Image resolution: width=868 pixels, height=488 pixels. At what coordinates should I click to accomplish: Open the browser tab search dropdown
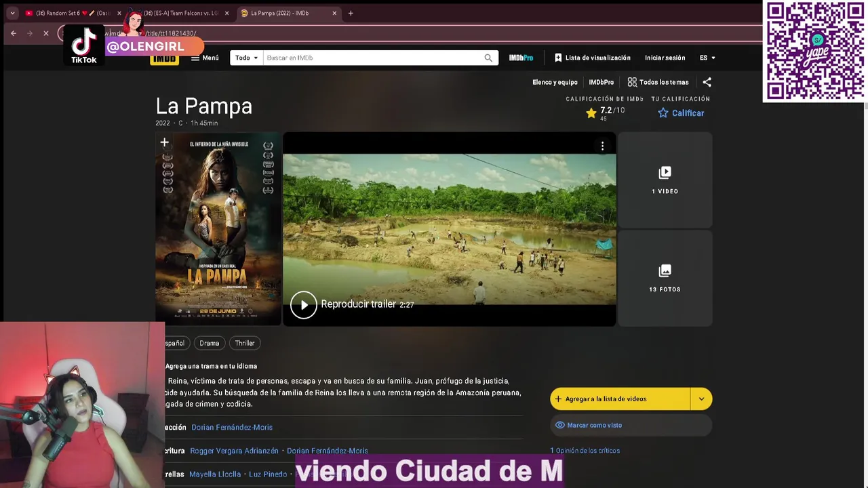pos(12,13)
